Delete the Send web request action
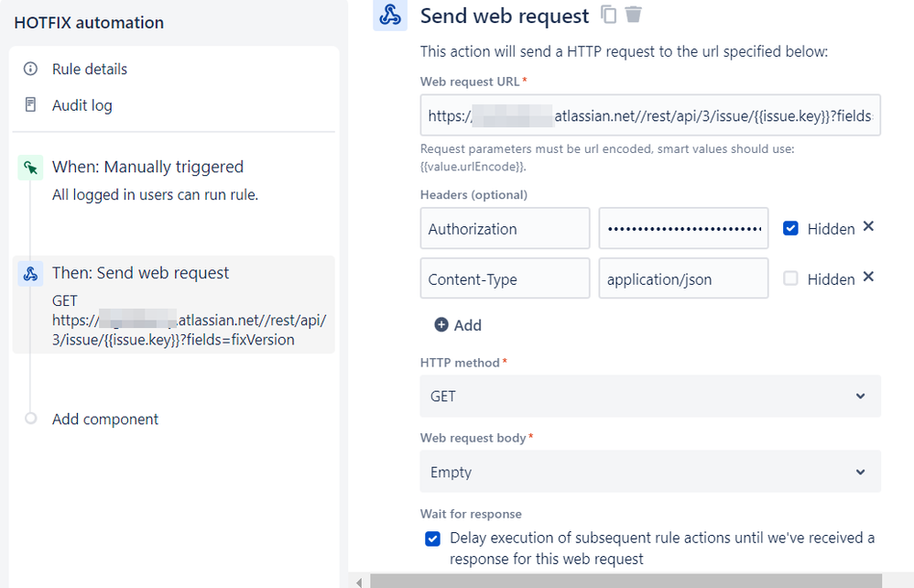The width and height of the screenshot is (914, 588). (634, 15)
